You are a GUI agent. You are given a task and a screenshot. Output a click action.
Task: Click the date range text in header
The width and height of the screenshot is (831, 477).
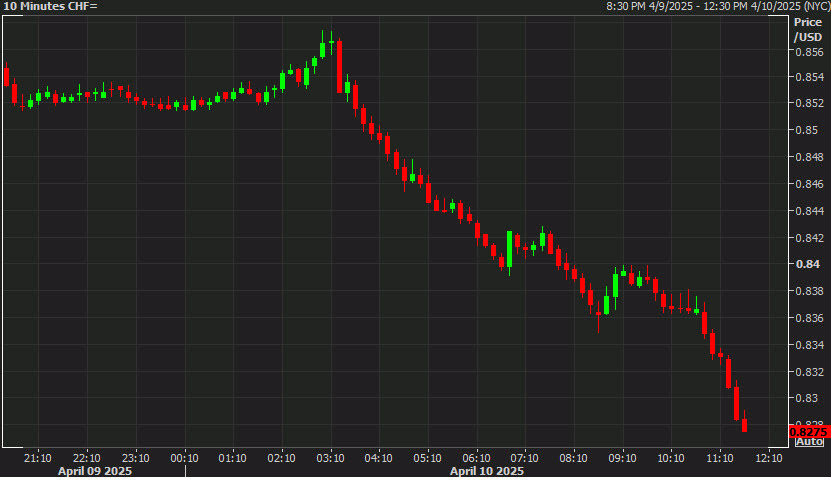click(716, 7)
